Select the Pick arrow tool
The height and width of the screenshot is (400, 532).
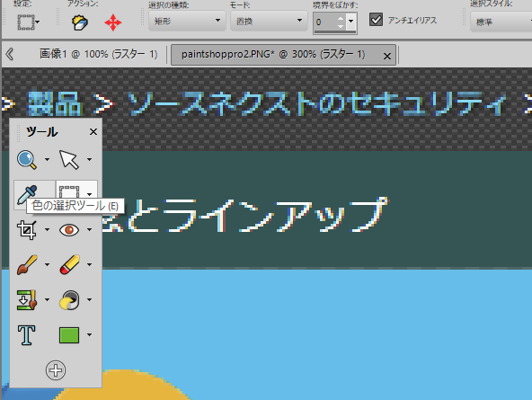(69, 159)
